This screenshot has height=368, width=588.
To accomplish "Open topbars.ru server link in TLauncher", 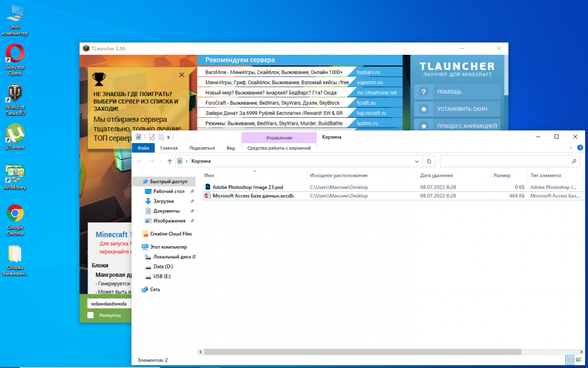I will [x=368, y=72].
